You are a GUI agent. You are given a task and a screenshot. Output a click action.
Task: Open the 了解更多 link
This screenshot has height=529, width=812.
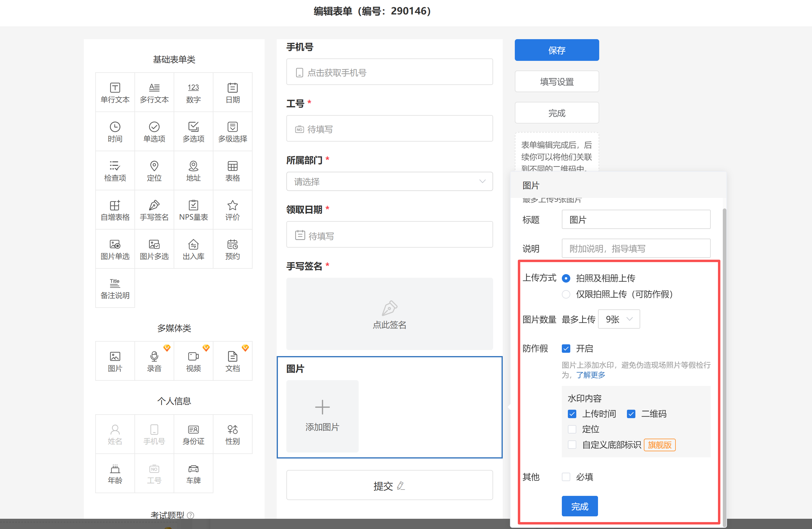[x=590, y=375]
